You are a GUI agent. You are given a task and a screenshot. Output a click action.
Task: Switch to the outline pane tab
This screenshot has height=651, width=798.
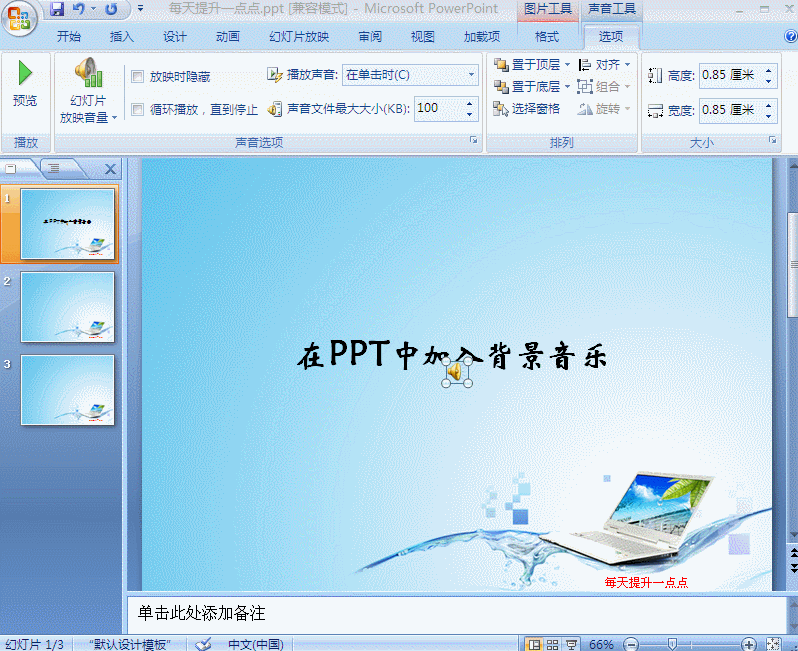tap(53, 168)
